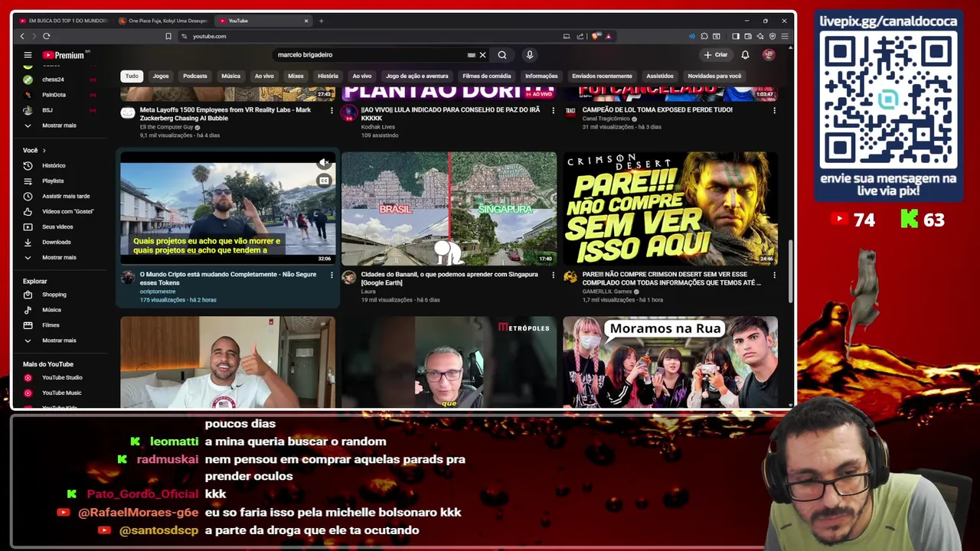The width and height of the screenshot is (980, 551).
Task: Select the Tudo filter chip
Action: (x=132, y=76)
